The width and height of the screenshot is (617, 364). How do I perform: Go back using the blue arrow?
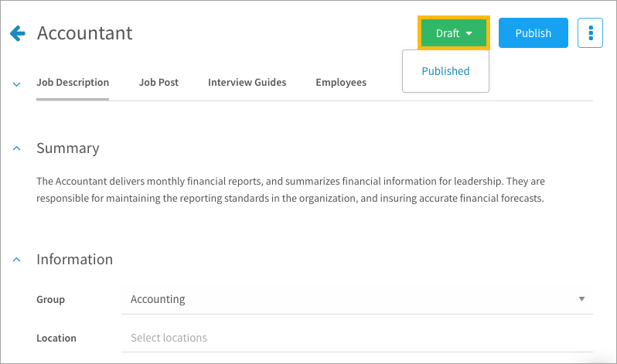18,33
